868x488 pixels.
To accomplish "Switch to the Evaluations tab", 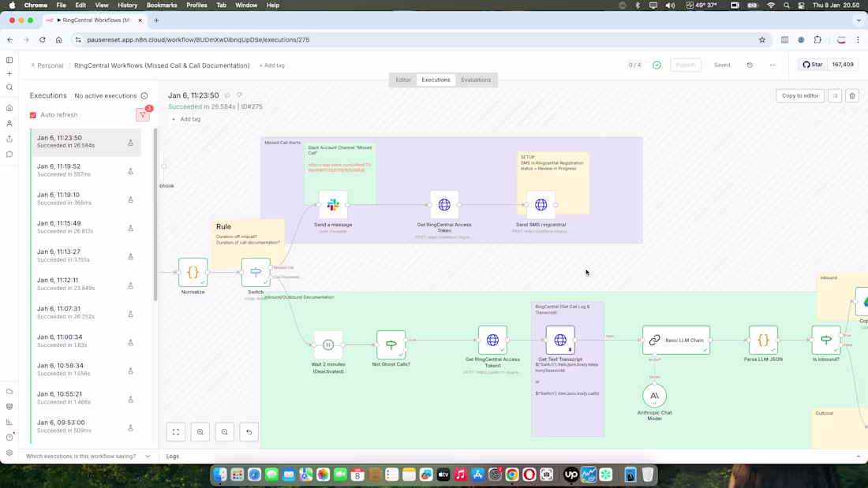I will click(x=476, y=80).
